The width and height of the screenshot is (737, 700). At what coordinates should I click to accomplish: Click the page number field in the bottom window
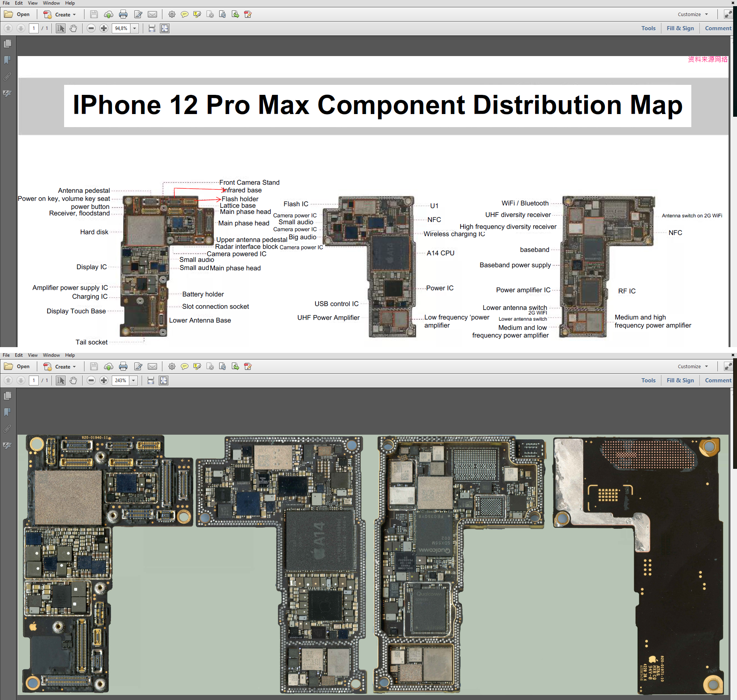click(x=34, y=381)
